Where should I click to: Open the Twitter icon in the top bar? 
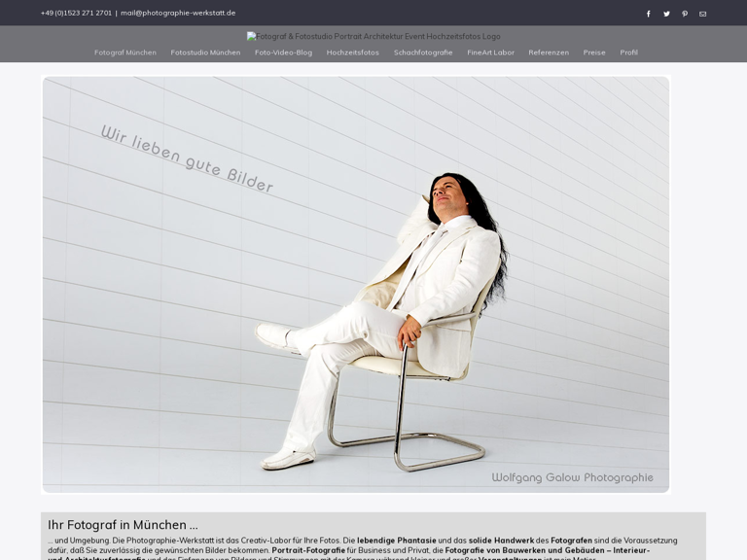[x=666, y=14]
